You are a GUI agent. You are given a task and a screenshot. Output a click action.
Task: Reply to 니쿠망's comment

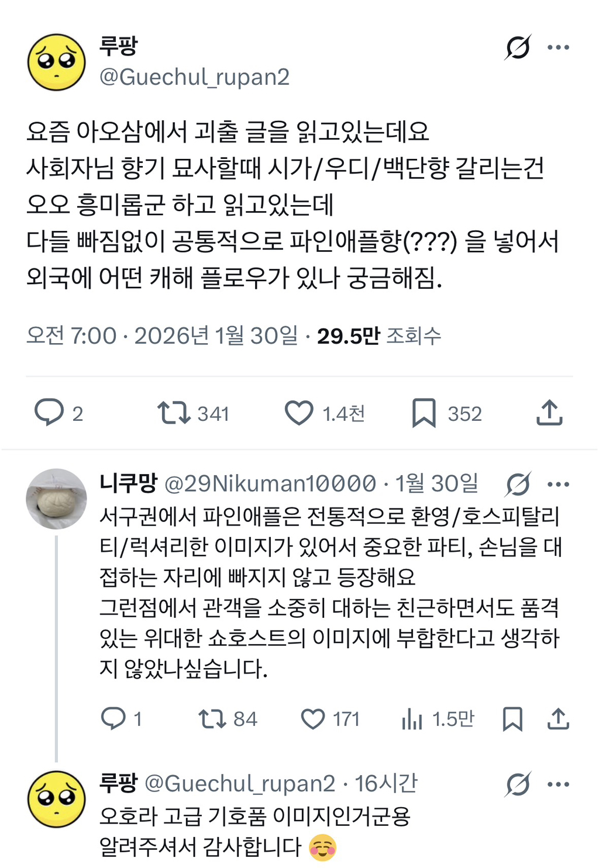(x=116, y=718)
